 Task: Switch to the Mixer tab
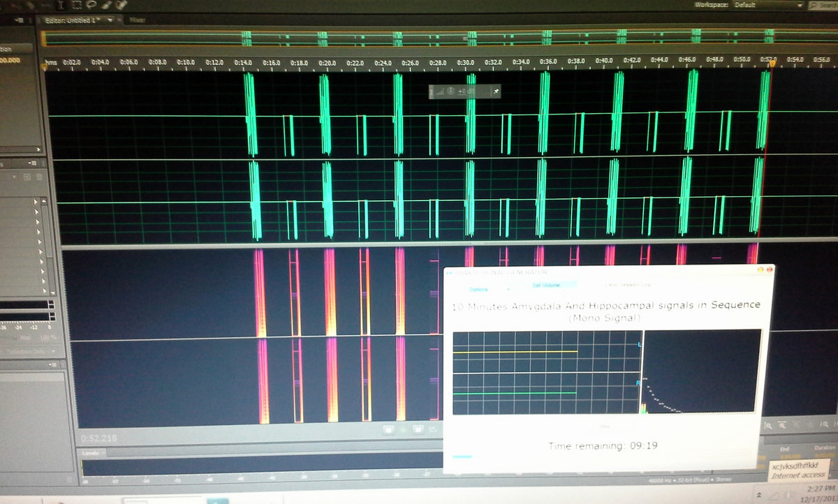pos(138,21)
